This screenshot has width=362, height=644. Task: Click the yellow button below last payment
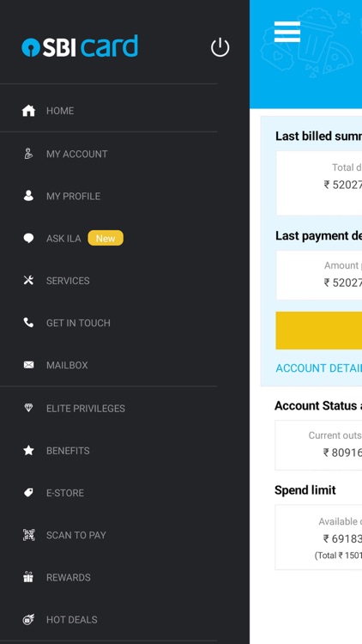(318, 331)
